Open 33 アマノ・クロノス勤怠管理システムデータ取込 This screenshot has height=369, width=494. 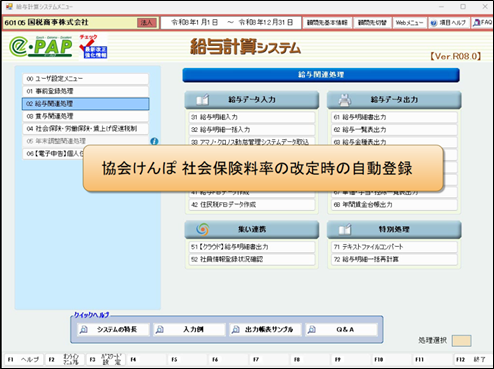click(252, 141)
